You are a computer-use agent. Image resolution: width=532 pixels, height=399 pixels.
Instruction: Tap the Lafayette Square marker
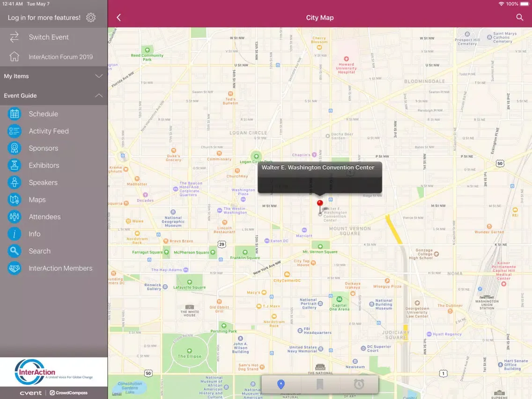tap(189, 282)
